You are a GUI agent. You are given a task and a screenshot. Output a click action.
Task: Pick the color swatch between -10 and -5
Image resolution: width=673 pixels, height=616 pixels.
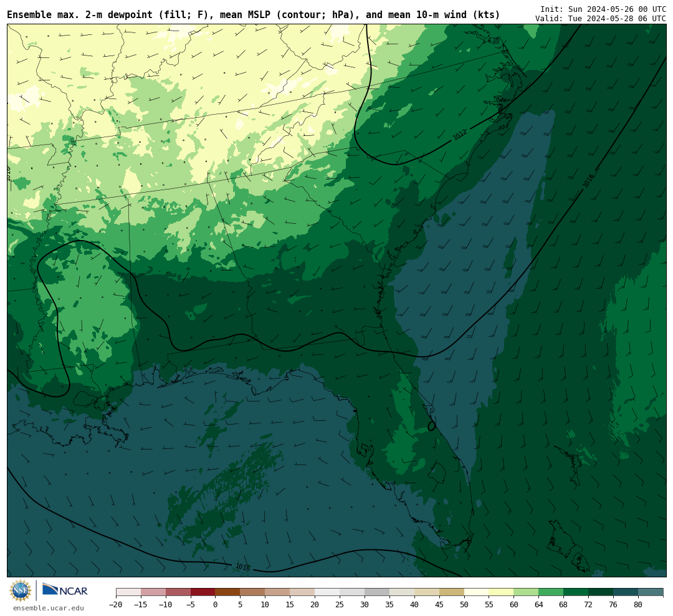[178, 592]
